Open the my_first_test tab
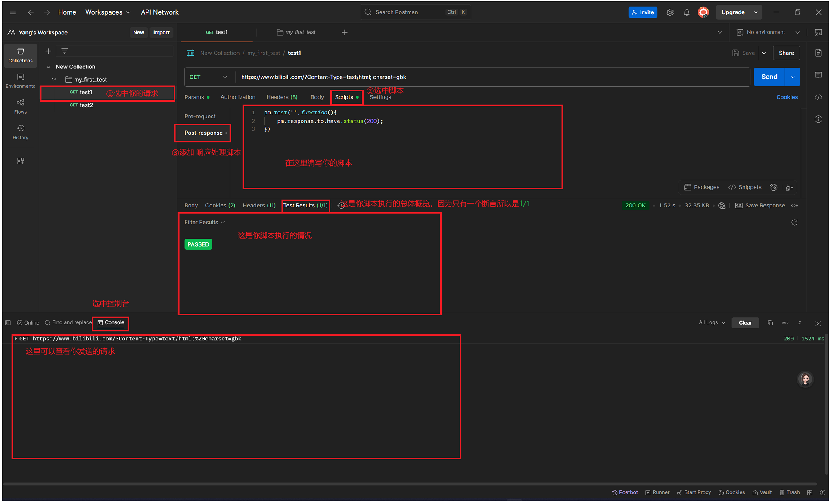The height and width of the screenshot is (504, 831). (296, 32)
